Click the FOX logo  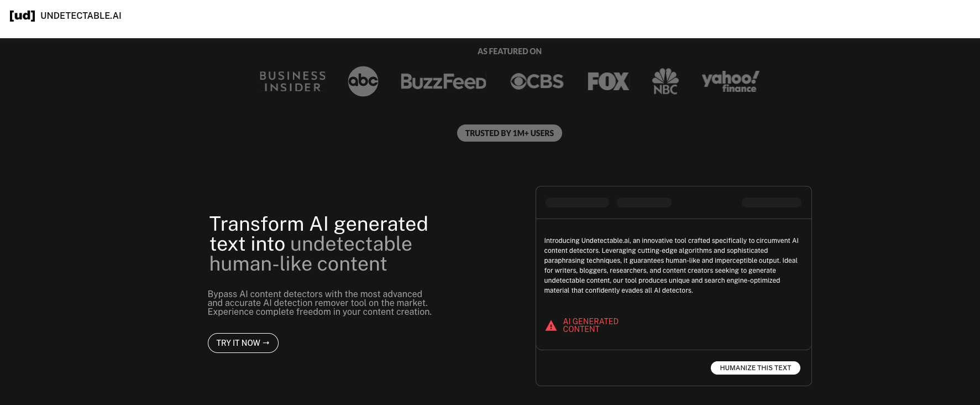pos(608,82)
